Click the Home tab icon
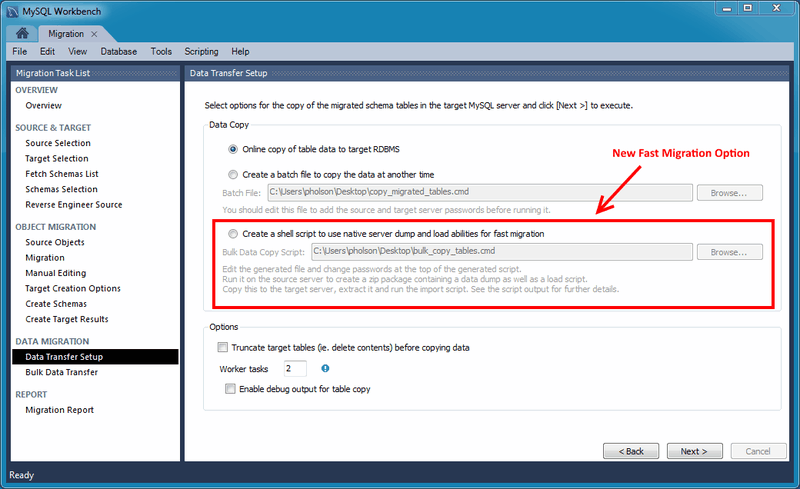This screenshot has height=489, width=800. 22,33
